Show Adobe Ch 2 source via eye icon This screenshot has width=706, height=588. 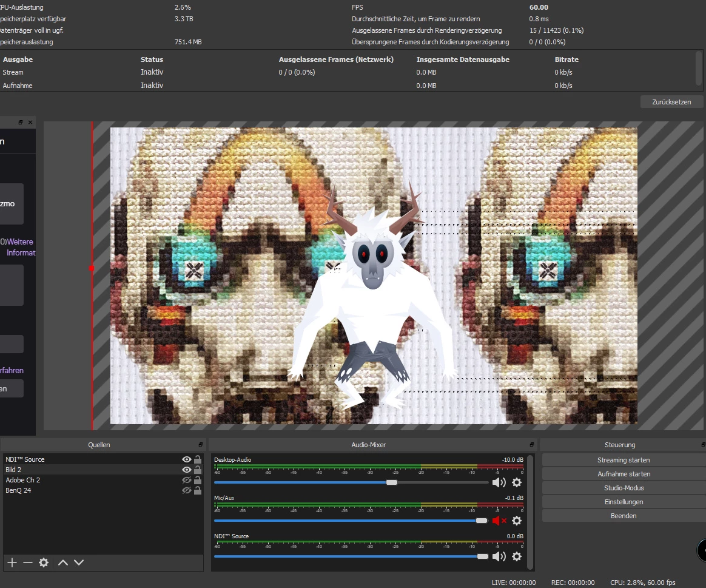point(186,480)
